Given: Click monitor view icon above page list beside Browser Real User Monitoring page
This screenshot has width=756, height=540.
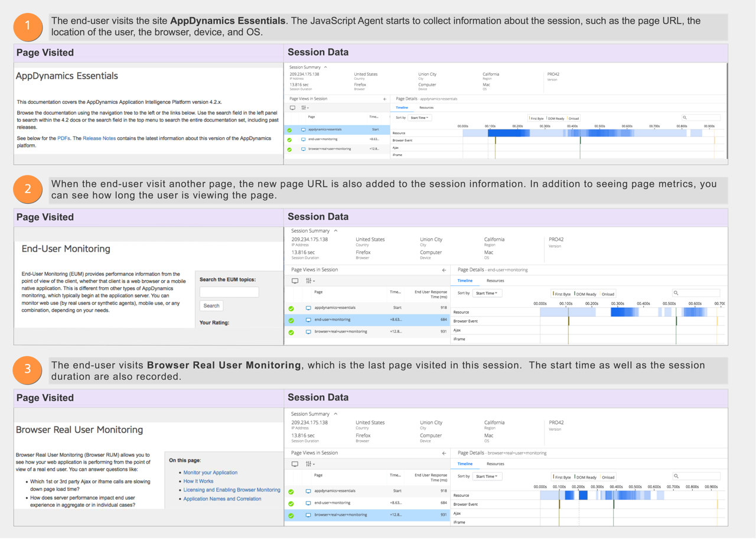Looking at the screenshot, I should pyautogui.click(x=295, y=464).
